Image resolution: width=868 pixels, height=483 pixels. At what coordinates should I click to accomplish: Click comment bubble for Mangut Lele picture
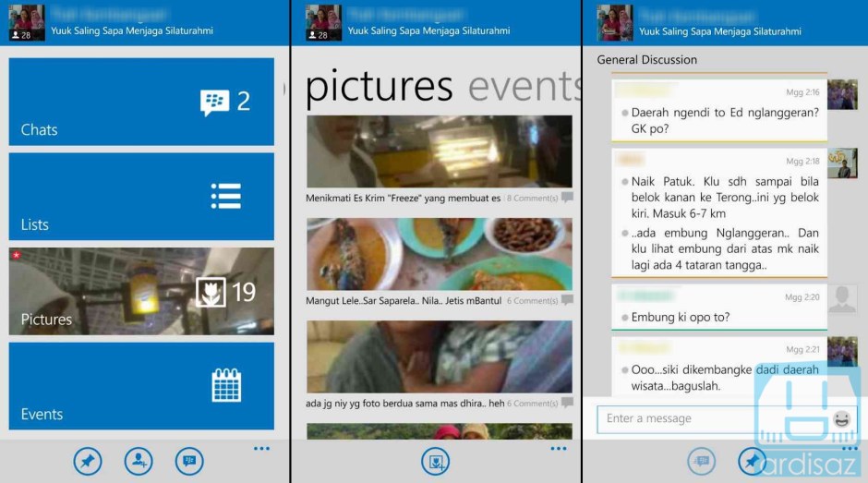[x=567, y=300]
